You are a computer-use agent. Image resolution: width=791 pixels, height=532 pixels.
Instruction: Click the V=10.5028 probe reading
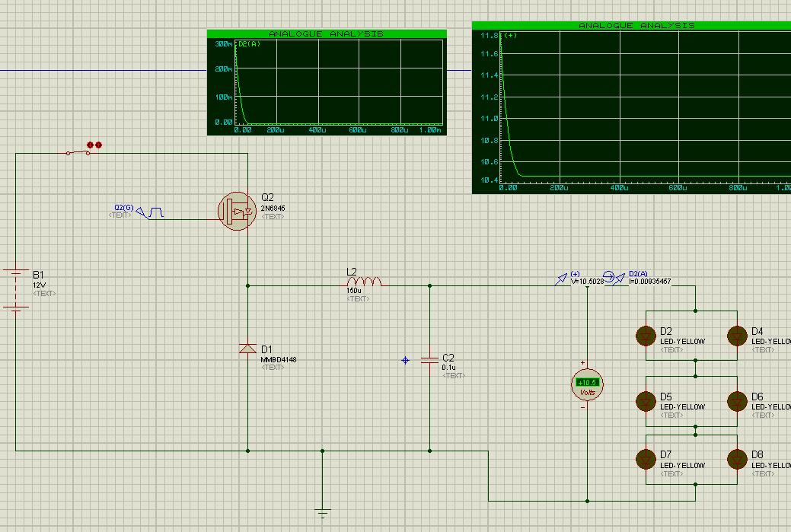[x=587, y=282]
